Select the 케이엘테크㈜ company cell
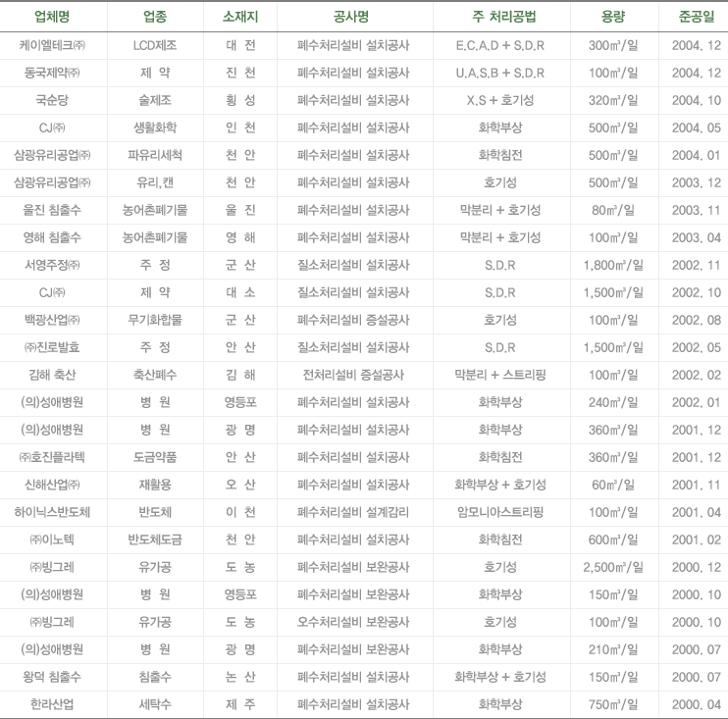 (52, 45)
